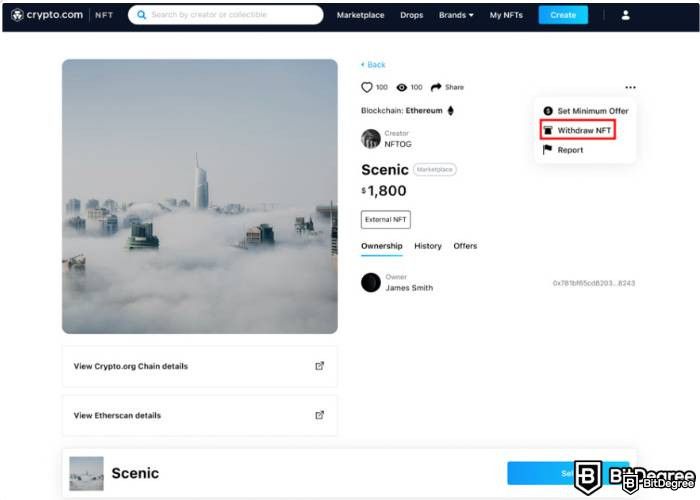Click the crypto.com logo in header
This screenshot has height=500, width=700.
[x=47, y=15]
